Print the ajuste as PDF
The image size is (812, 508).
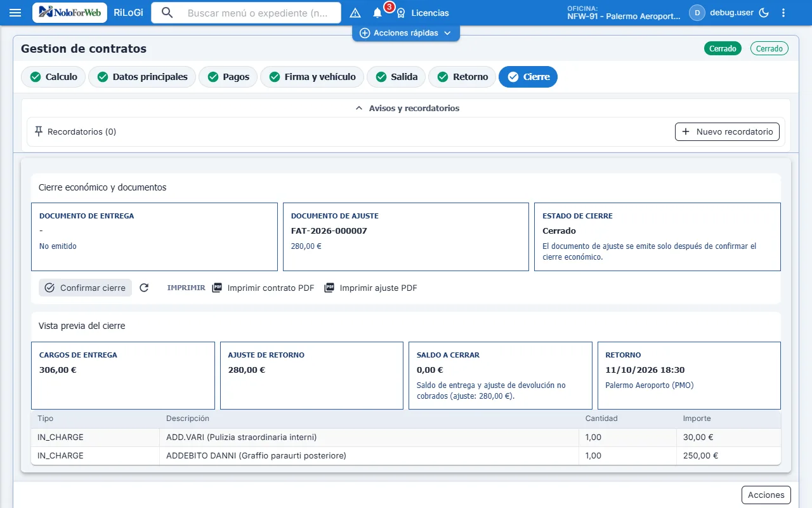pos(370,288)
